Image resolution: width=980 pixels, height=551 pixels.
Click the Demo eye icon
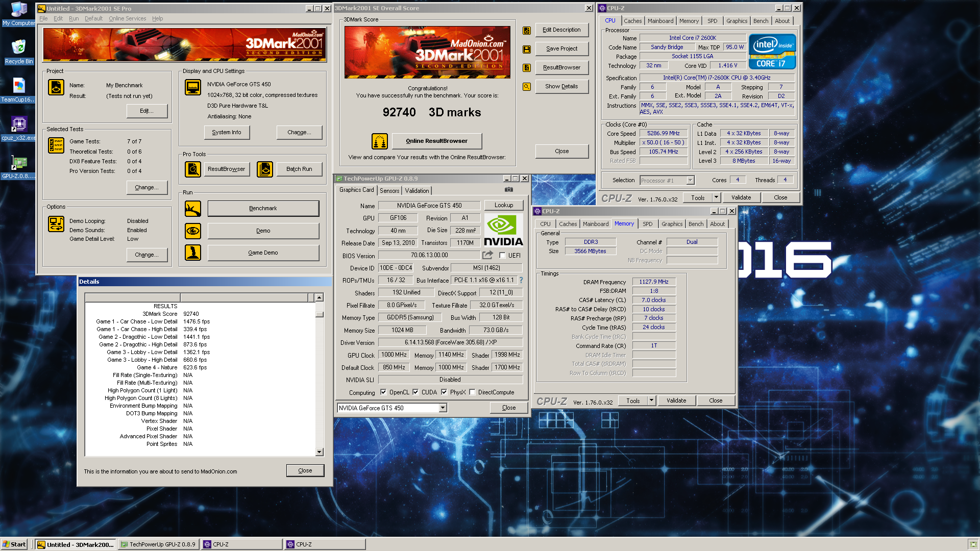coord(193,231)
